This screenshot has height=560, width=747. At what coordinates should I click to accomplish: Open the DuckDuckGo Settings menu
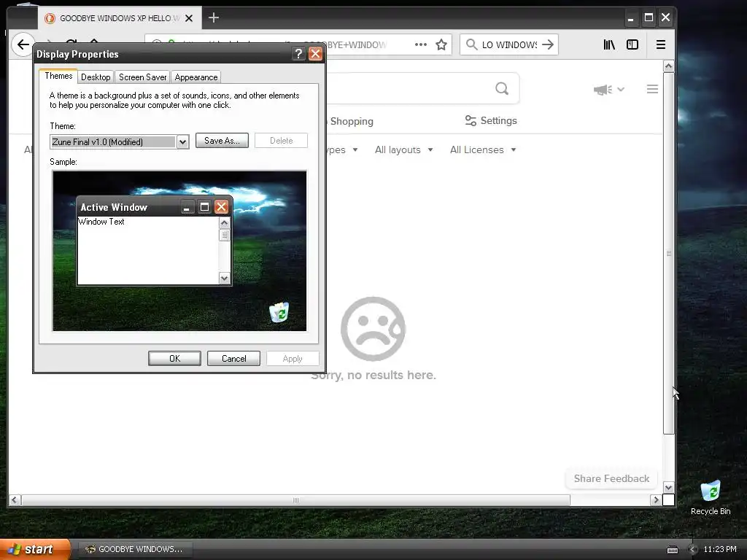pos(491,121)
